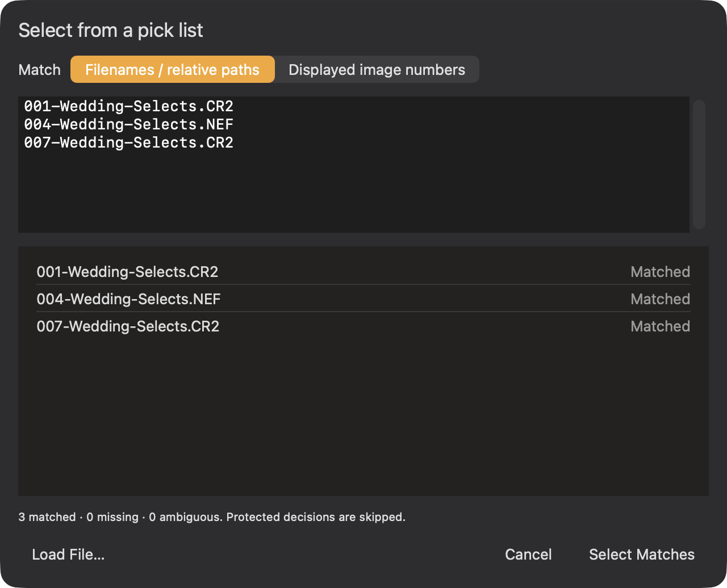The width and height of the screenshot is (727, 588).
Task: Click Matched status for 001-Wedding-Selects.CR2
Action: tap(660, 272)
